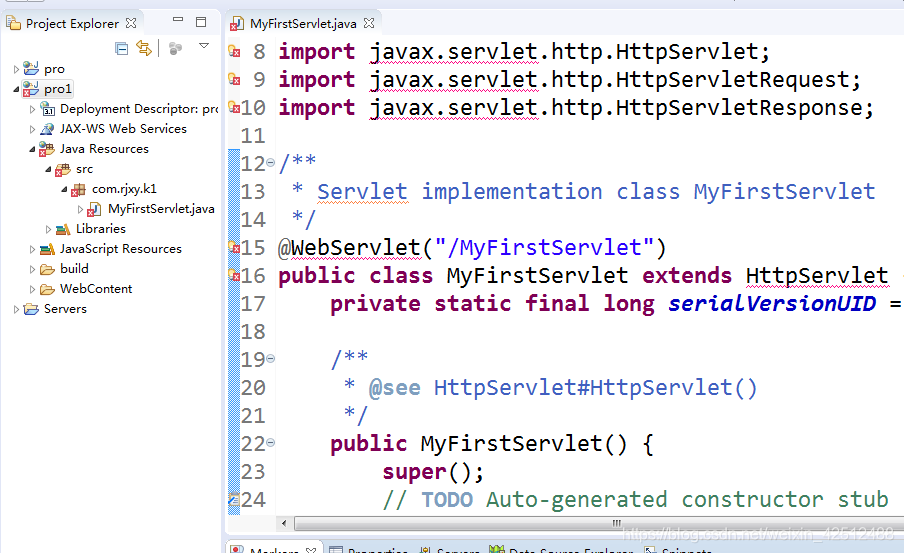Click HttpServlet after extends on line 16
The image size is (904, 553).
(x=817, y=276)
